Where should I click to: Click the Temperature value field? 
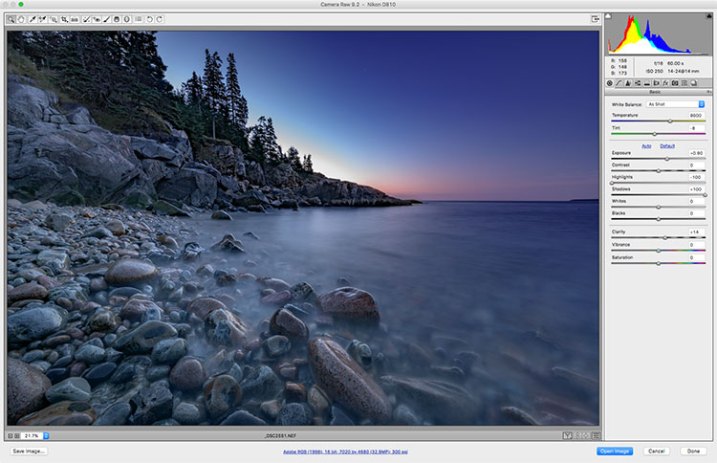click(x=696, y=116)
